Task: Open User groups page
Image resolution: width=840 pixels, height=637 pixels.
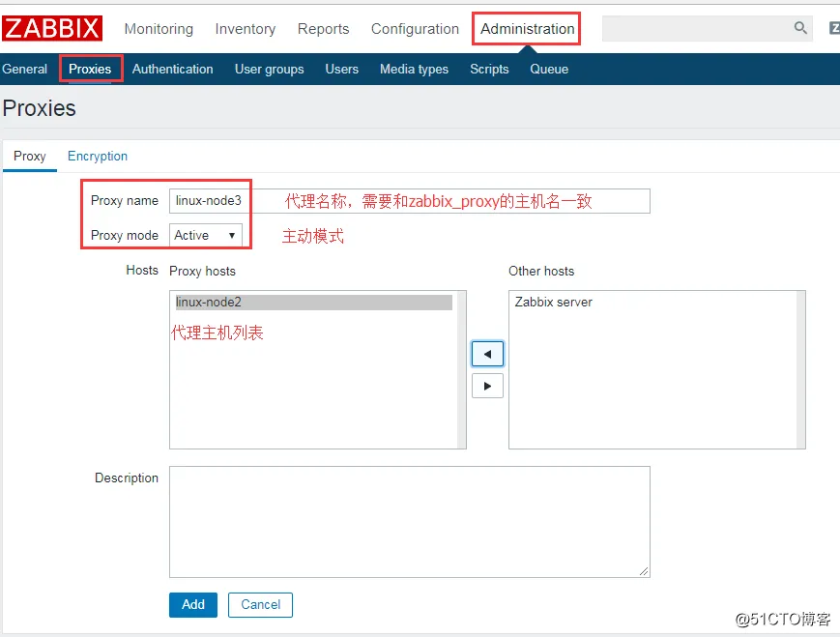Action: [x=269, y=69]
